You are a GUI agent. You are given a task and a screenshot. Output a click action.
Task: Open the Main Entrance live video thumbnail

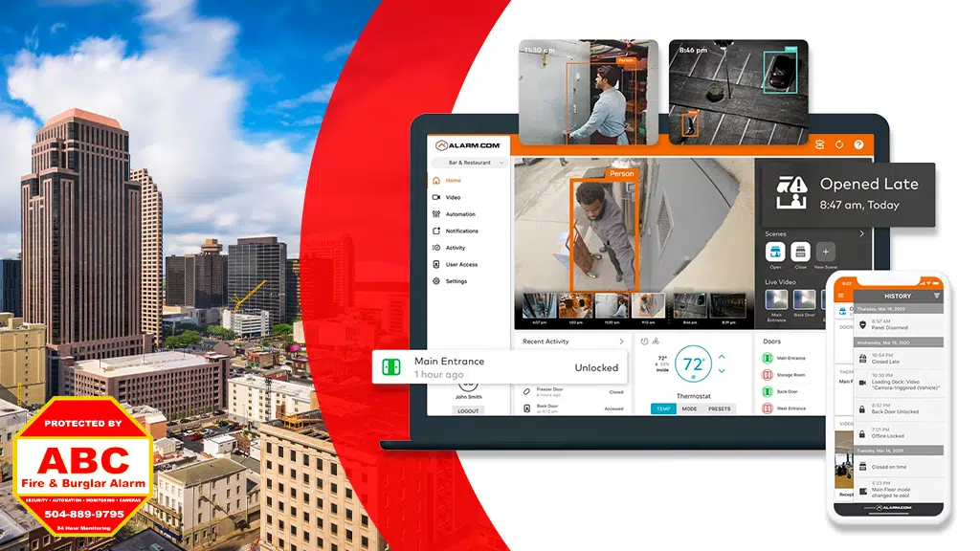click(x=776, y=300)
